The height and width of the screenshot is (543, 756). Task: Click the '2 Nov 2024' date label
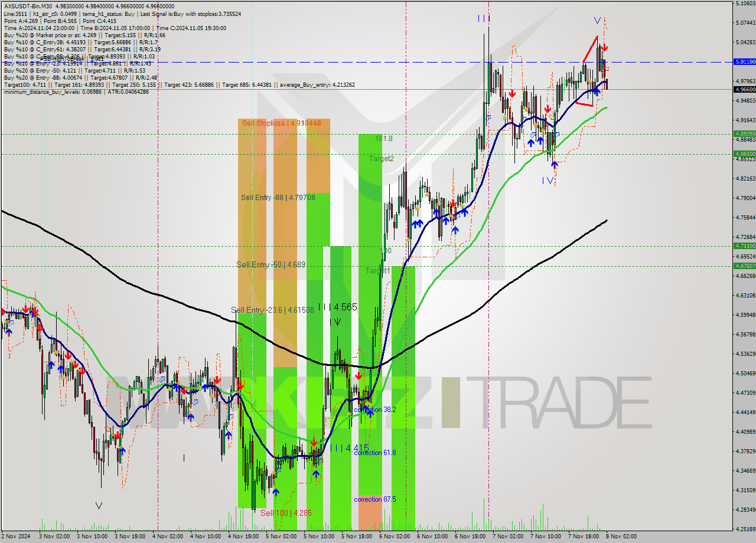(16, 537)
